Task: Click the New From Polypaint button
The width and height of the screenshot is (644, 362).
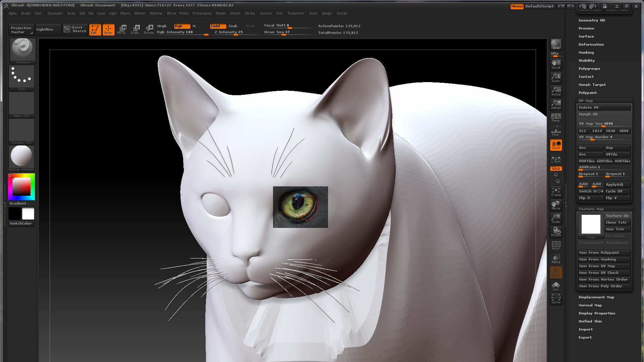Action: click(x=604, y=252)
